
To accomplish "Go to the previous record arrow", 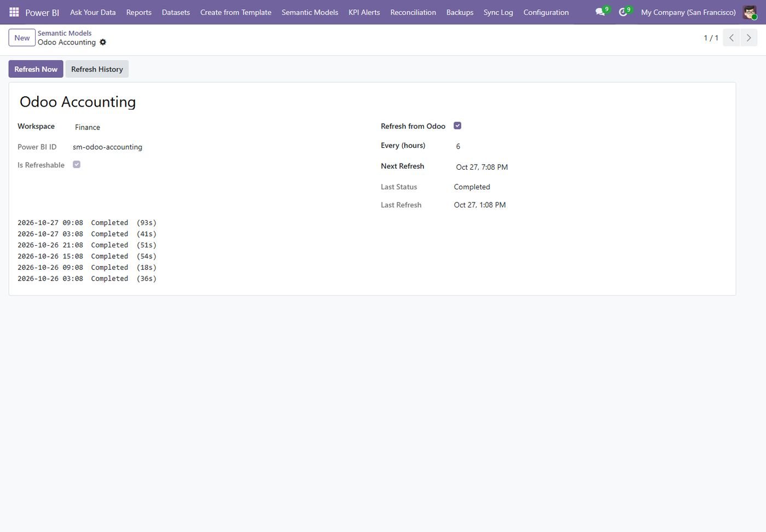I will pyautogui.click(x=732, y=38).
